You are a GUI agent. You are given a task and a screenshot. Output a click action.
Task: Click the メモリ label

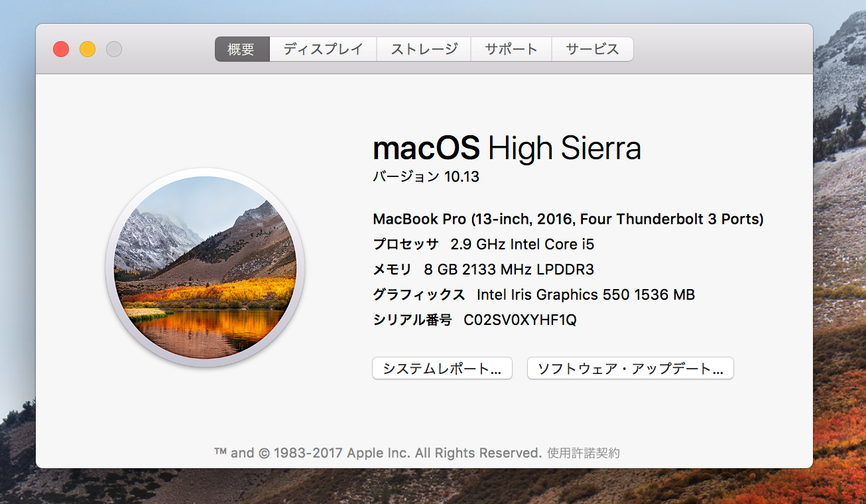[x=393, y=269]
